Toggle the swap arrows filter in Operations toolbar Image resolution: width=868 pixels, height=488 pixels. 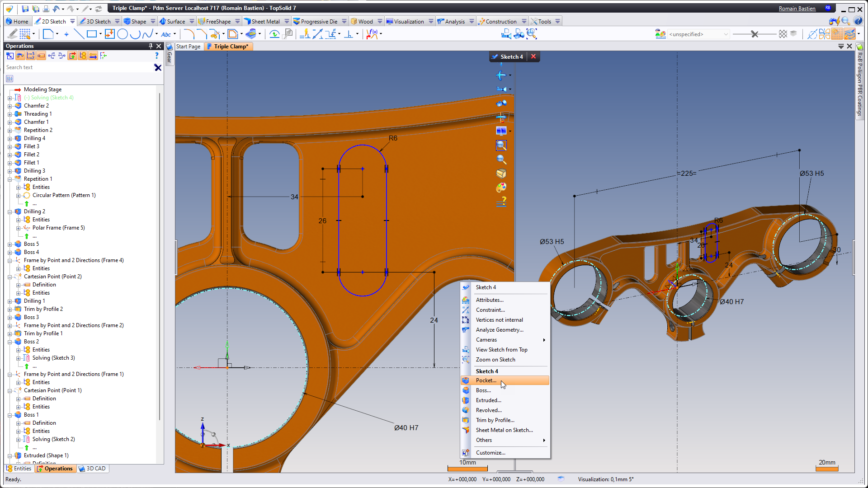(93, 56)
